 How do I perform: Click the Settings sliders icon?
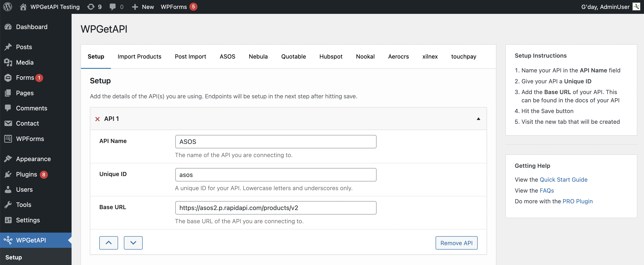click(8, 220)
